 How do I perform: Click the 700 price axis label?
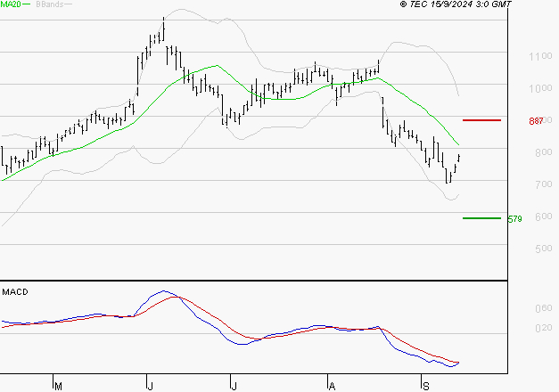(x=544, y=184)
